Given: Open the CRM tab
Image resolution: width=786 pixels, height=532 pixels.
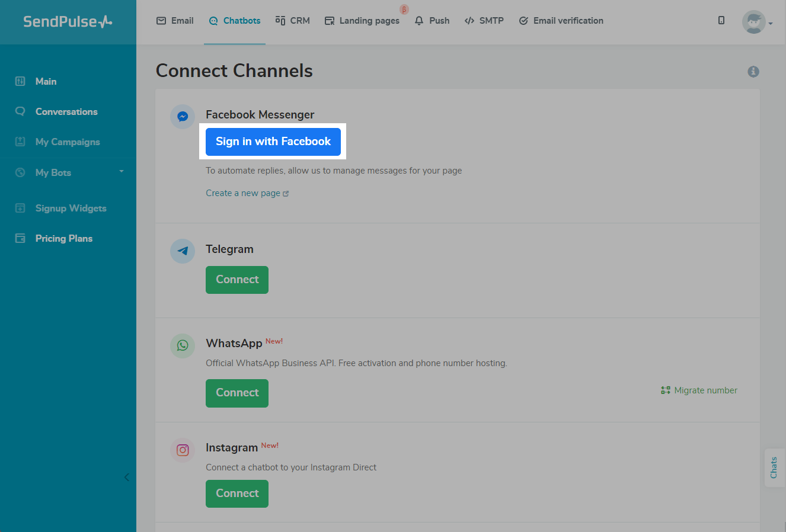Looking at the screenshot, I should click(x=293, y=21).
